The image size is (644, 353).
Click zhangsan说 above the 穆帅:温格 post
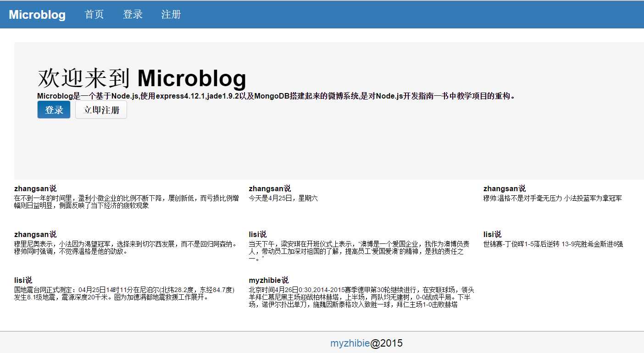(x=505, y=188)
